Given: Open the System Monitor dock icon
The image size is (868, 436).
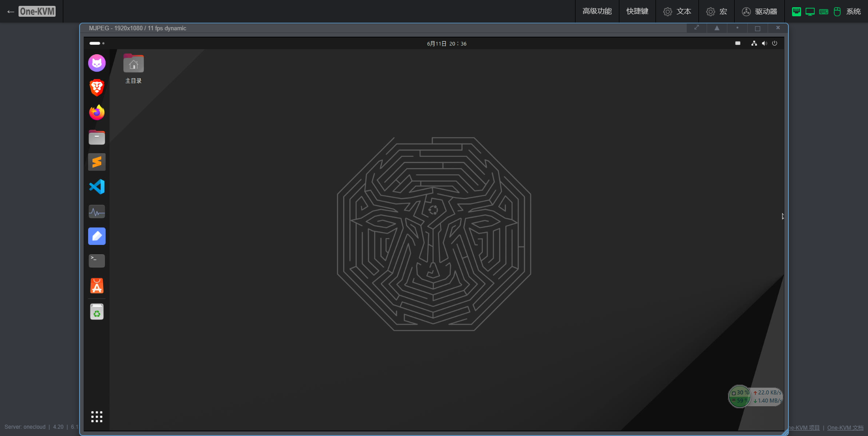Looking at the screenshot, I should click(97, 211).
